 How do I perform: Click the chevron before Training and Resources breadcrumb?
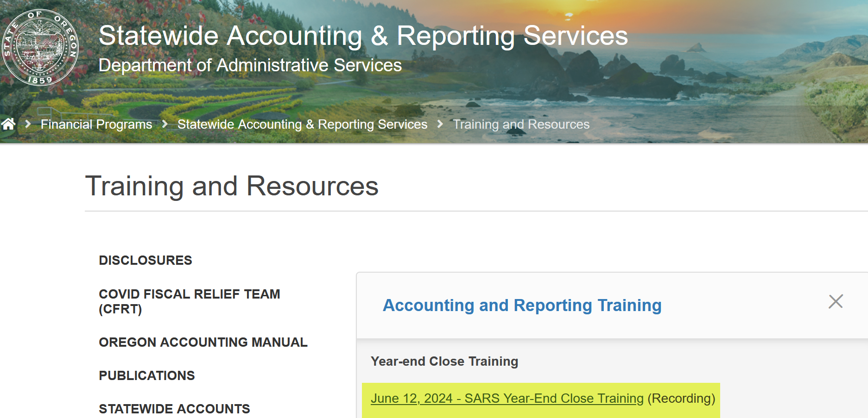pos(440,124)
